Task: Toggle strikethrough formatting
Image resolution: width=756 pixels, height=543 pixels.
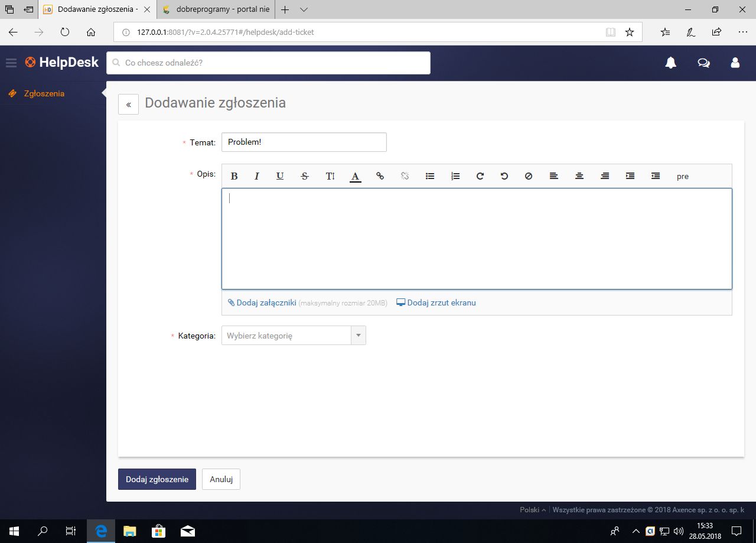Action: pyautogui.click(x=304, y=175)
